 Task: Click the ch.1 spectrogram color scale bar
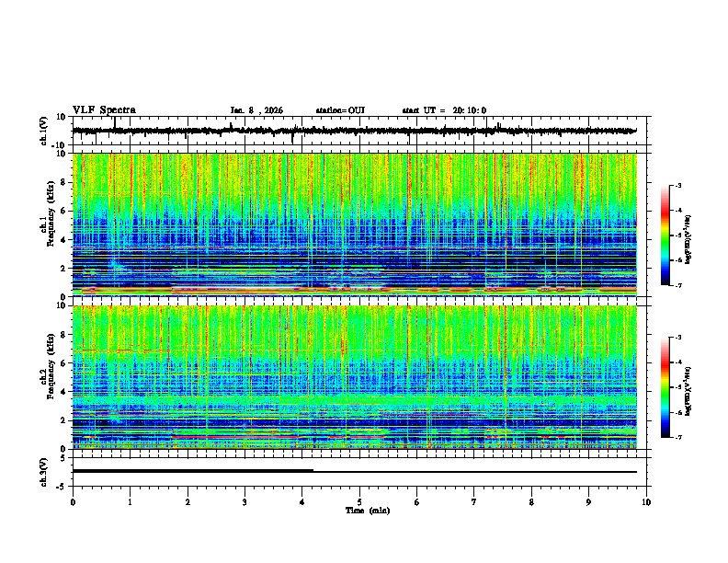pyautogui.click(x=665, y=236)
